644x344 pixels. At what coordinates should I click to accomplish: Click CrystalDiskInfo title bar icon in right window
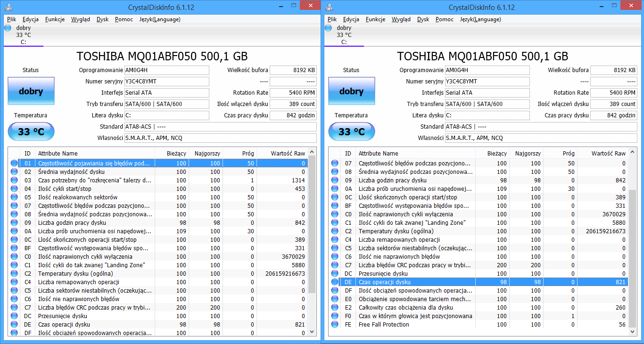pos(329,7)
